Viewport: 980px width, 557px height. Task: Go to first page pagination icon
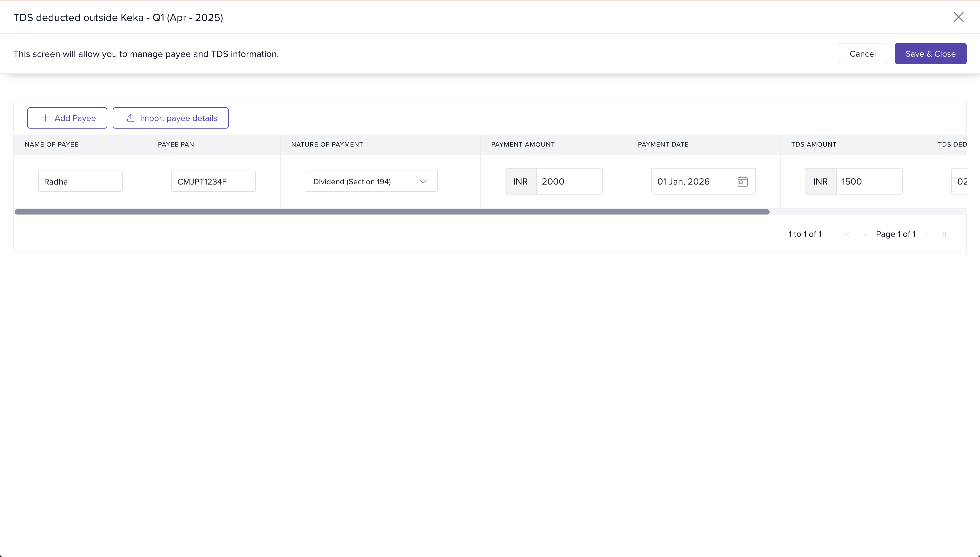[x=847, y=235]
